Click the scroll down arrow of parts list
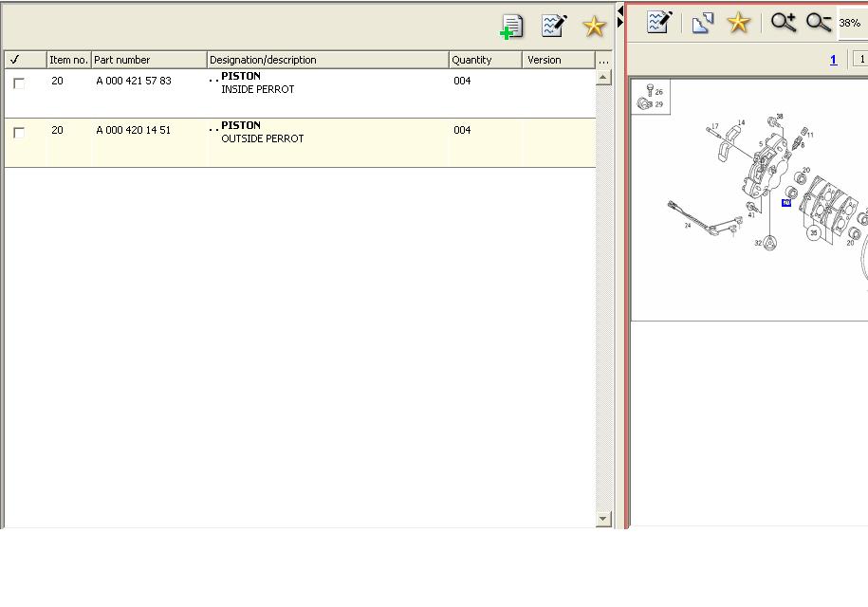 point(603,519)
